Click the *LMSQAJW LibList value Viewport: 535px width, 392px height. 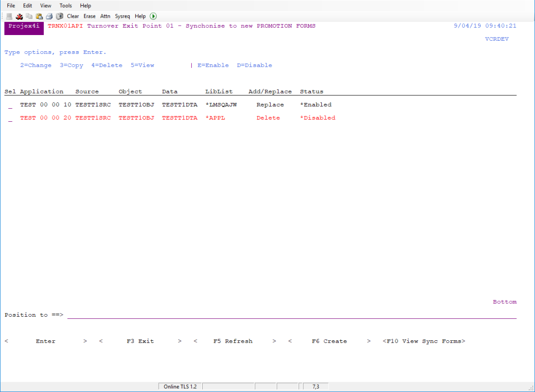221,105
